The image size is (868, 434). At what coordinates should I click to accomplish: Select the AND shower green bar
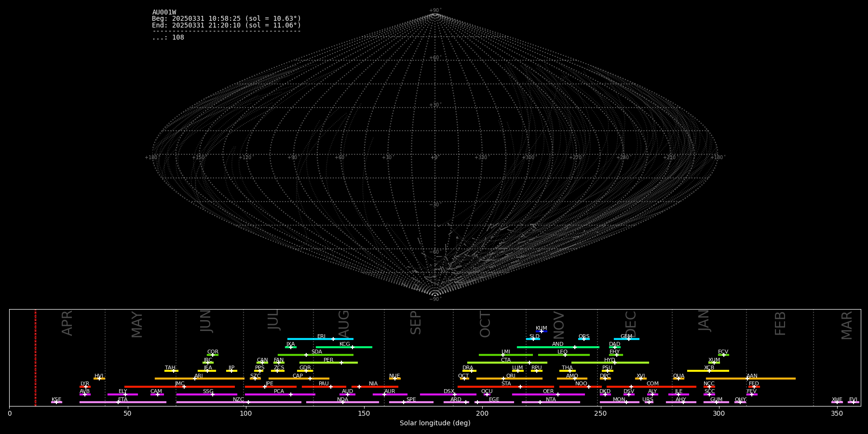tap(558, 347)
